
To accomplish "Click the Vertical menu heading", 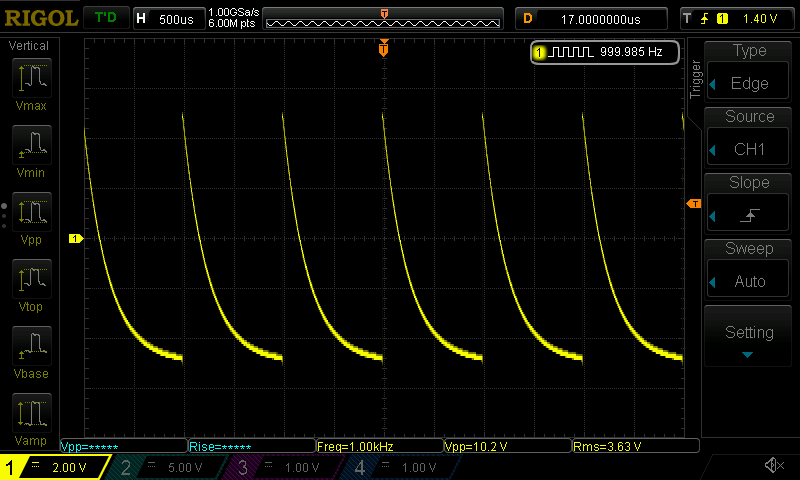I will click(x=29, y=46).
